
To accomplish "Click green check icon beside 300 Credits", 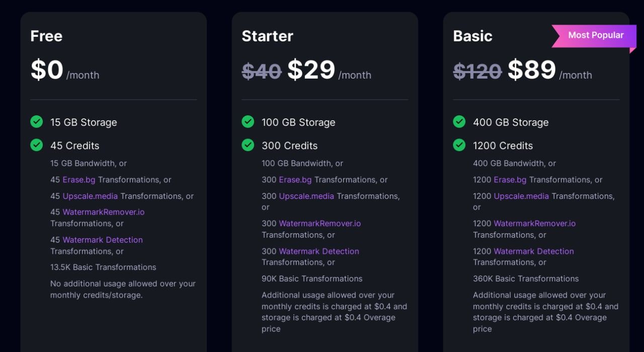I will [x=248, y=145].
